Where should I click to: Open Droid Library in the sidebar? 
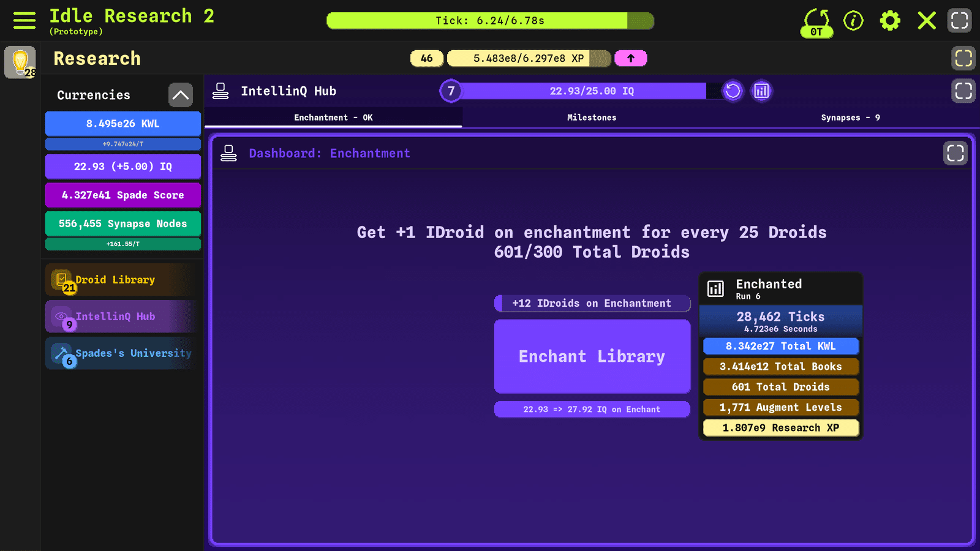click(x=123, y=280)
